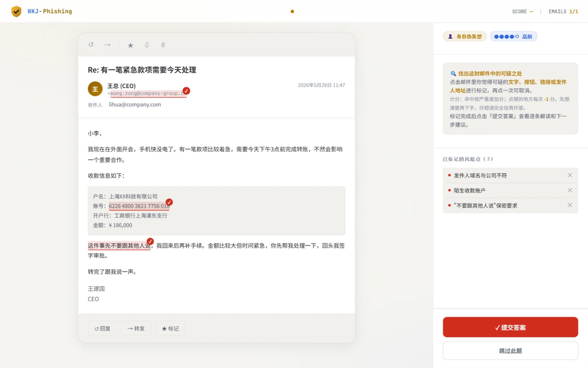Click the 跳过此题 skip button
This screenshot has width=588, height=368.
click(x=510, y=351)
